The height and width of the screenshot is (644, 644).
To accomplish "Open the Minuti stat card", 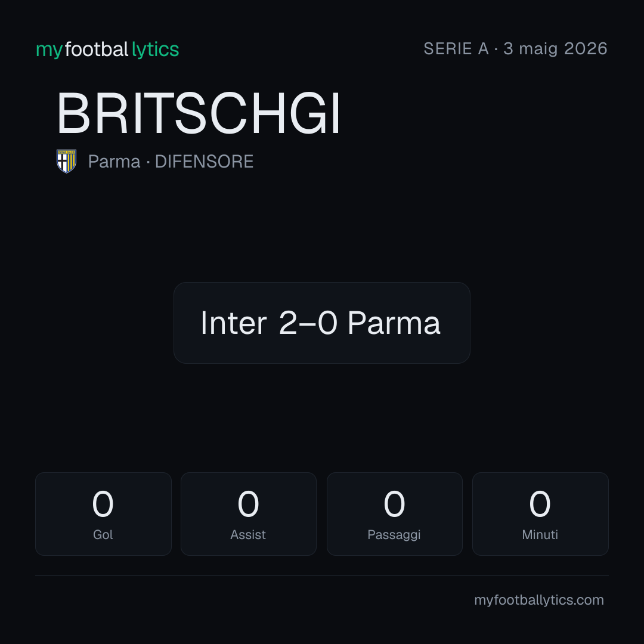I will 540,514.
